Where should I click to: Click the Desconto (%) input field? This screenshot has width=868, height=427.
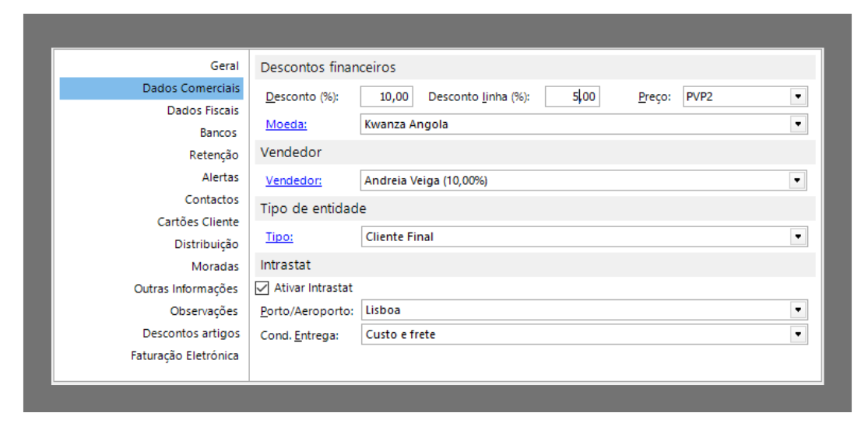(387, 97)
